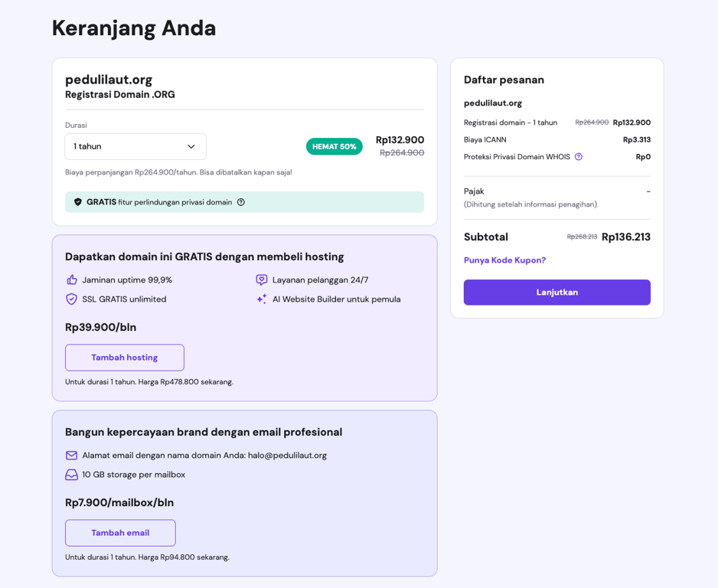Image resolution: width=718 pixels, height=588 pixels.
Task: Click the mailbox icon beside 10 GB storage
Action: (70, 475)
